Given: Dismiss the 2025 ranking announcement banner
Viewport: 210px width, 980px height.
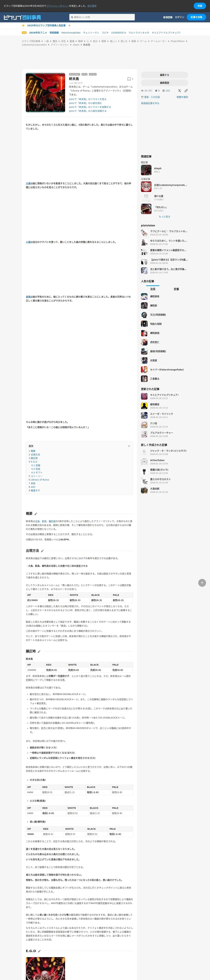Looking at the screenshot, I should pyautogui.click(x=69, y=25).
